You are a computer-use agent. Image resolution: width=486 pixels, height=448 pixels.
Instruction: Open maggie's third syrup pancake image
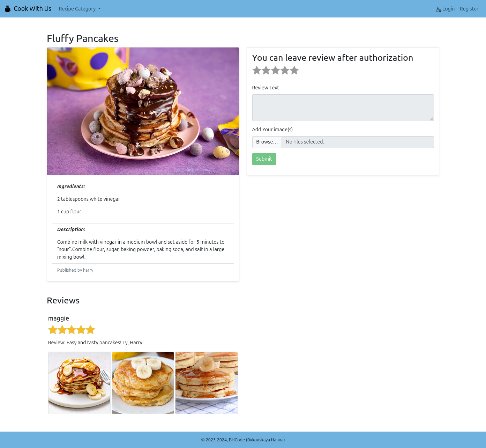[x=207, y=383]
